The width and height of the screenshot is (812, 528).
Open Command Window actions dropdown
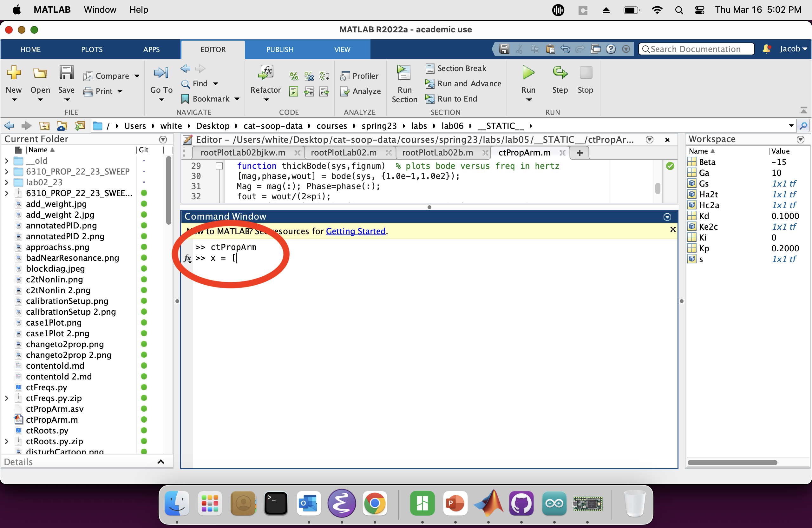pos(667,217)
